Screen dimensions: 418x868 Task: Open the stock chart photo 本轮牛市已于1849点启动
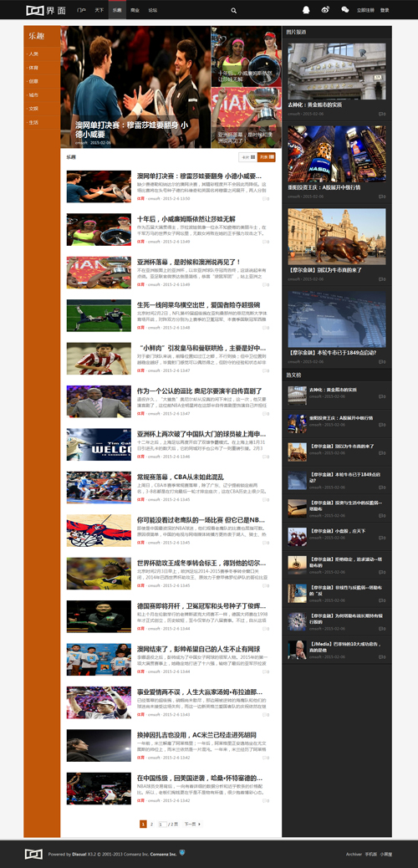(337, 319)
